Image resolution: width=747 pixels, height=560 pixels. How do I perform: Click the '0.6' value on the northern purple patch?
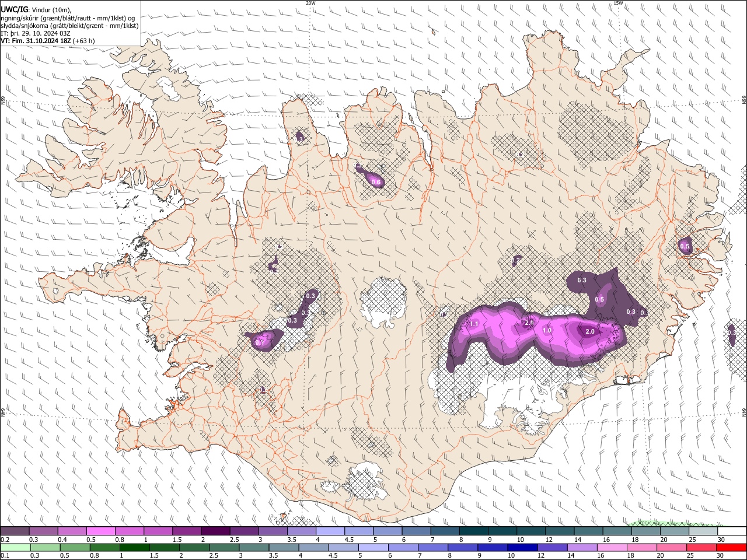[376, 183]
